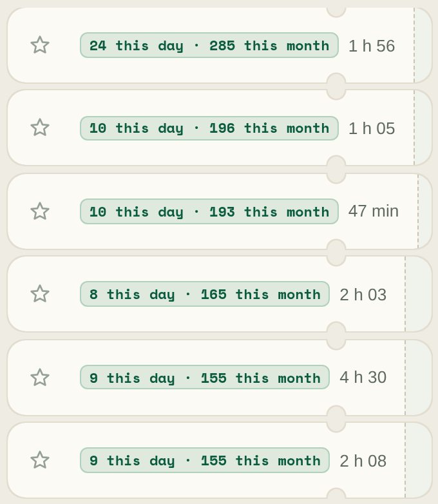Image resolution: width=438 pixels, height=504 pixels.
Task: Open ticket stub right of 1 h 56
Action: pyautogui.click(x=423, y=45)
